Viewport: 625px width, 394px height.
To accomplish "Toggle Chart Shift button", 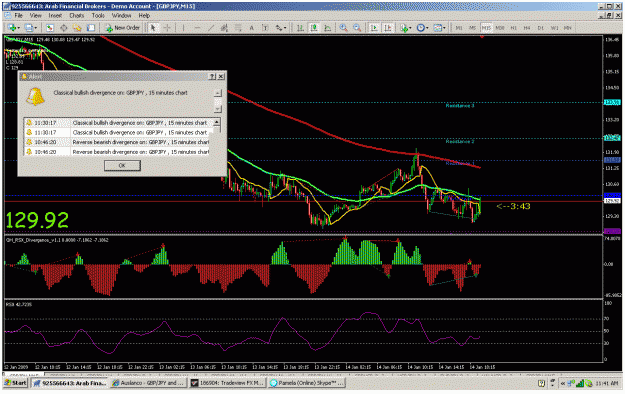I will [x=387, y=28].
